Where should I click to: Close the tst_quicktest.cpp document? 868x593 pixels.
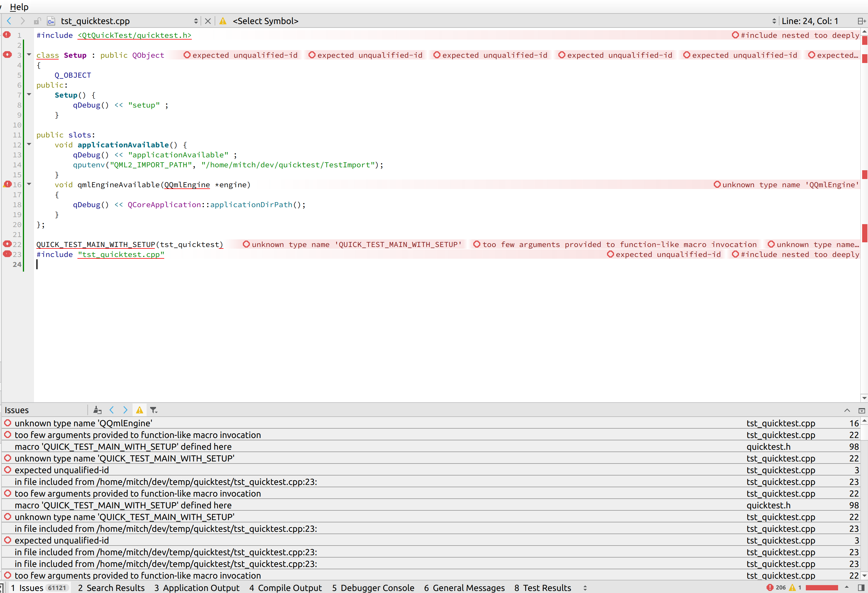tap(208, 21)
